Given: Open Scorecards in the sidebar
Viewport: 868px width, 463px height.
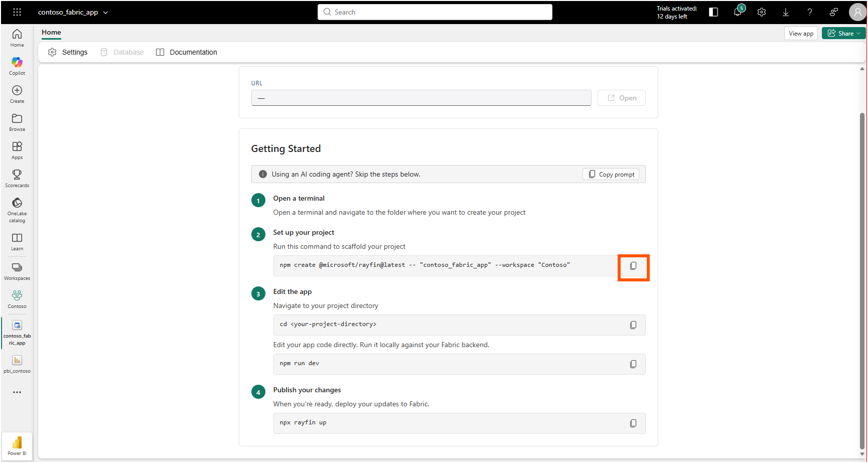Looking at the screenshot, I should coord(17,179).
